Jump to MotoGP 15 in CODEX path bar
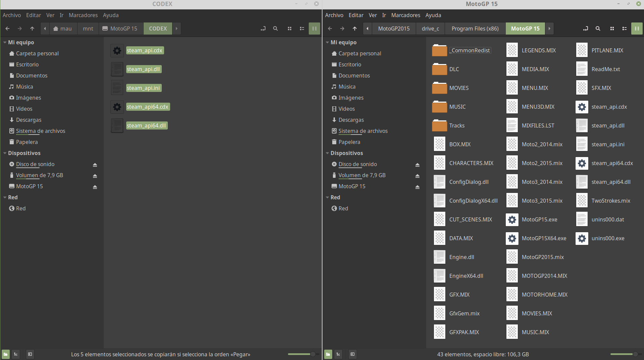This screenshot has width=644, height=360. [120, 29]
